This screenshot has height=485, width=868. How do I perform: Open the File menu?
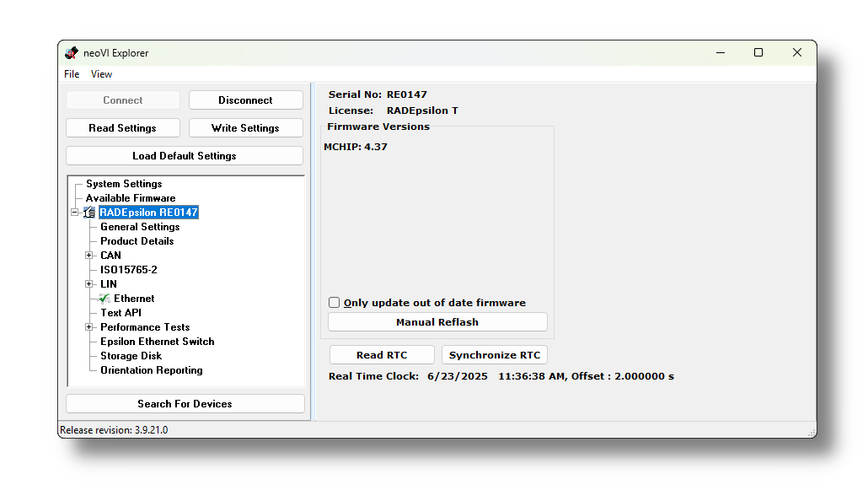click(72, 74)
